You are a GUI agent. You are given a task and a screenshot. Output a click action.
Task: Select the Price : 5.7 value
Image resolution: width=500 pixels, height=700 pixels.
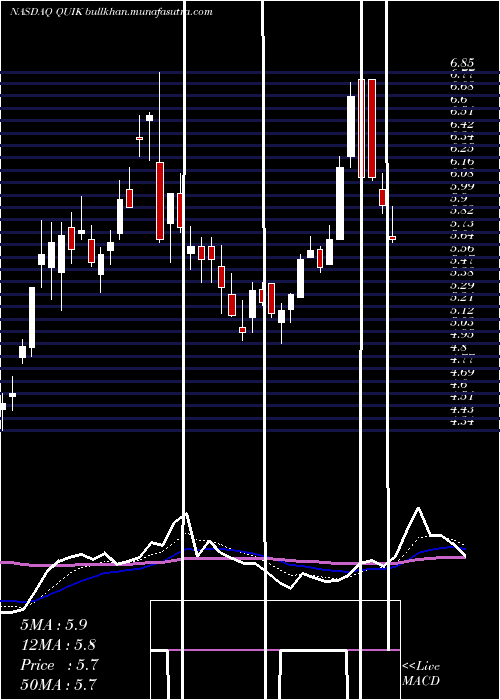click(x=59, y=665)
